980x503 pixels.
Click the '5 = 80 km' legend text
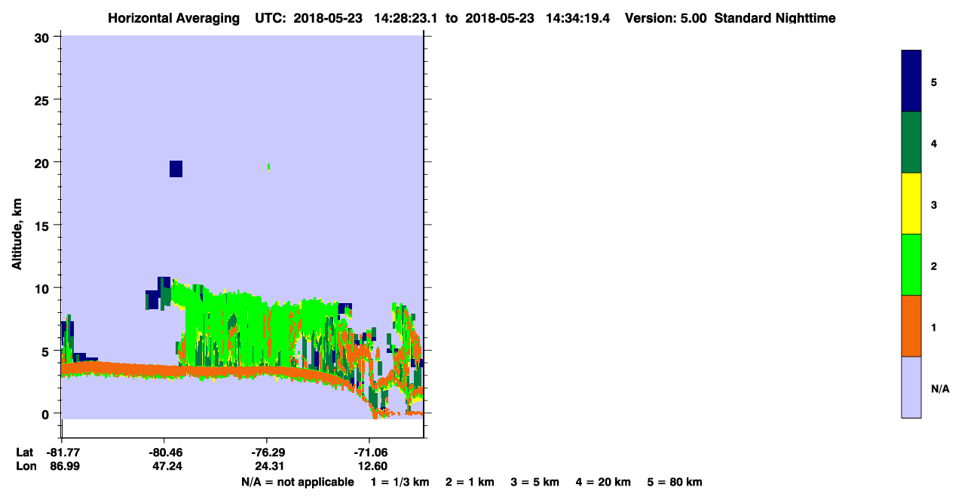[x=675, y=482]
